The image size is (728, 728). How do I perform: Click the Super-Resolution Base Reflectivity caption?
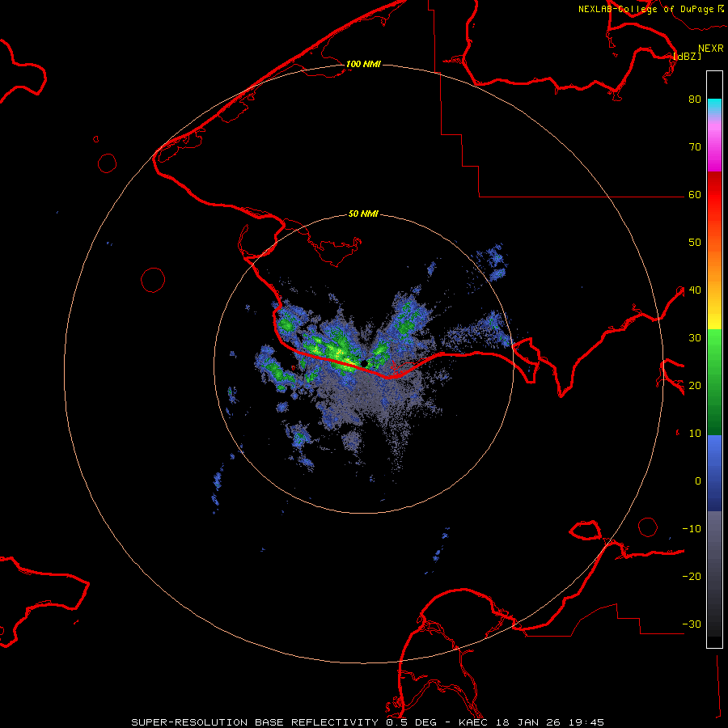click(x=255, y=722)
